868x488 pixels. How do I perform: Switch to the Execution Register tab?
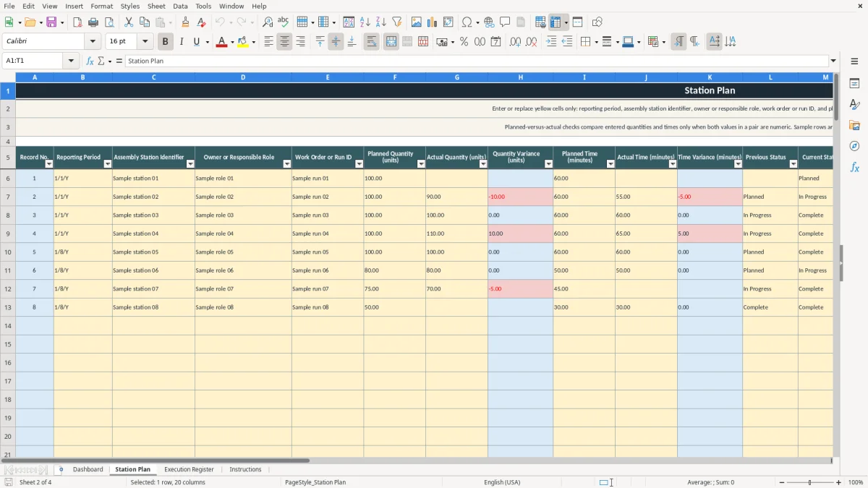pos(189,469)
